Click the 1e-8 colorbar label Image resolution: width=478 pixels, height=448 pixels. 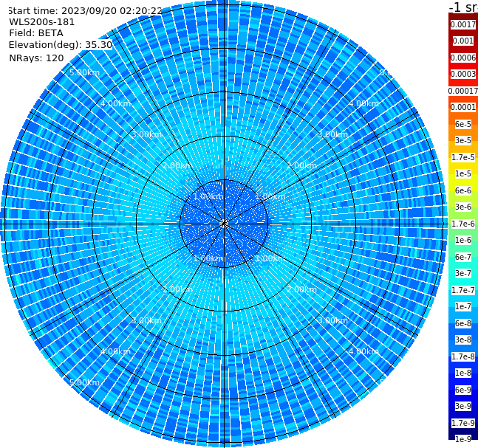tap(463, 373)
